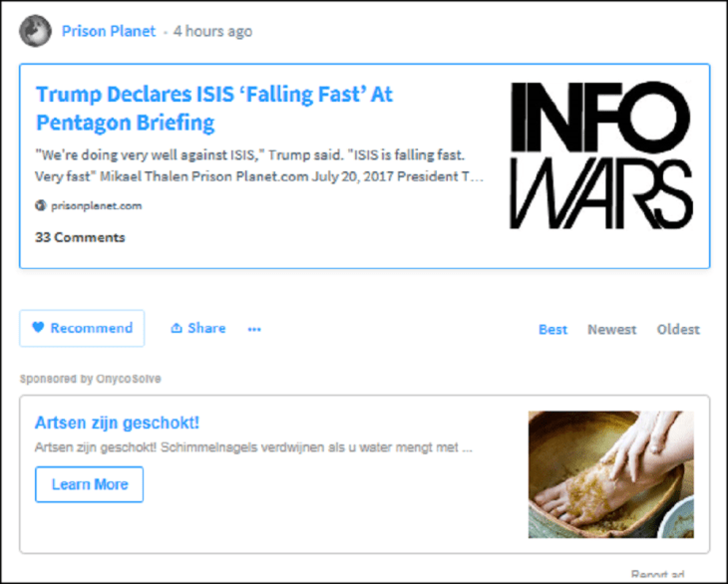Open the Prison Planet profile name link
728x584 pixels.
[x=109, y=31]
